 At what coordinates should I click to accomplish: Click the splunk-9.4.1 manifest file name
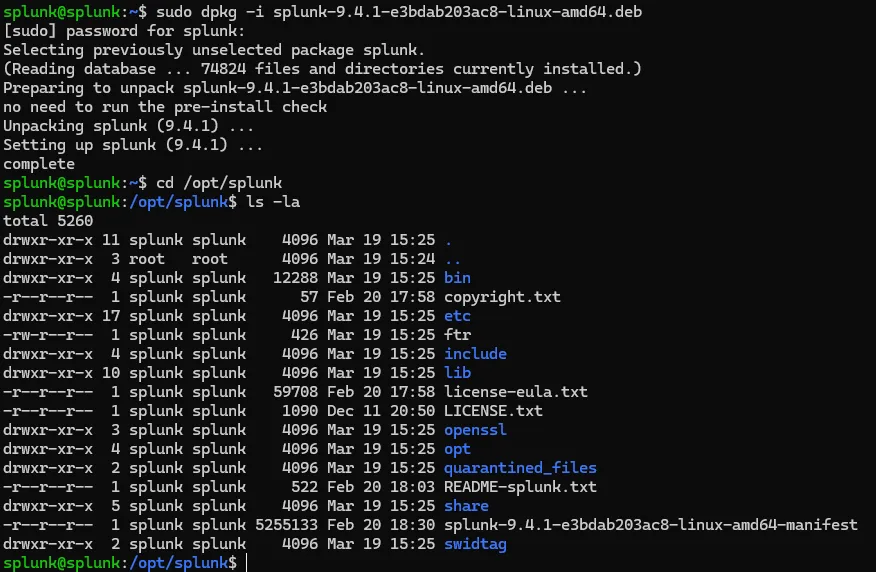[x=650, y=525]
